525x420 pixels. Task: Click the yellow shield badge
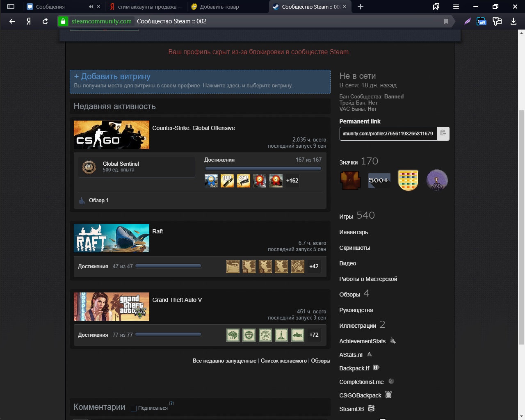pyautogui.click(x=408, y=180)
